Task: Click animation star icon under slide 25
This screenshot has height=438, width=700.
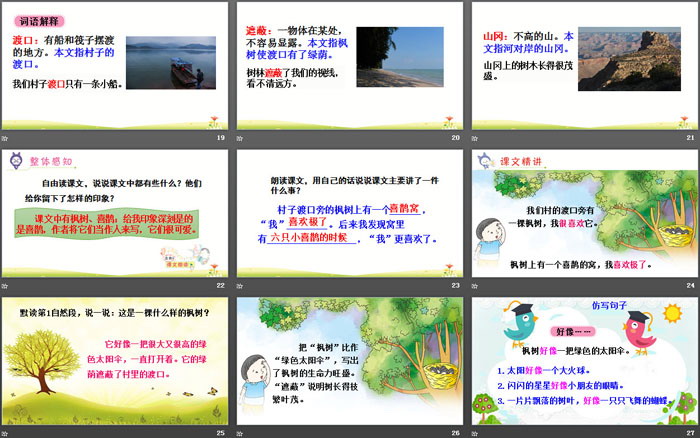Action: click(x=5, y=434)
